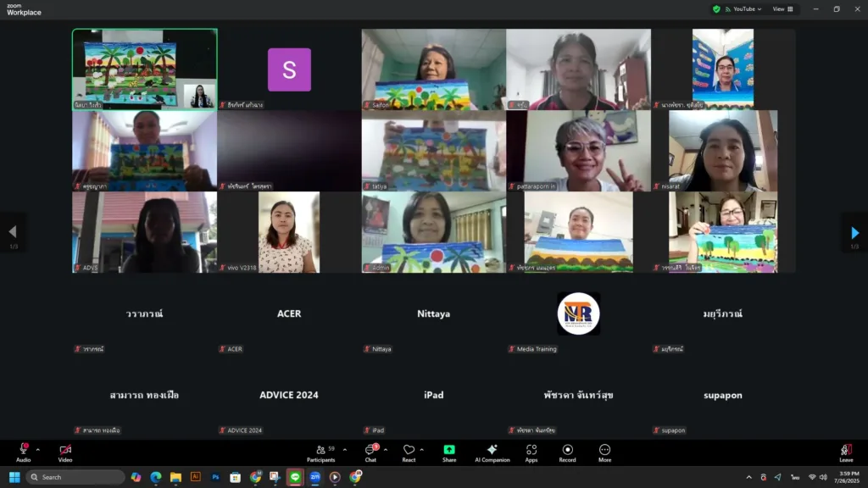Open the Chat panel
Viewport: 868px width, 488px height.
370,452
